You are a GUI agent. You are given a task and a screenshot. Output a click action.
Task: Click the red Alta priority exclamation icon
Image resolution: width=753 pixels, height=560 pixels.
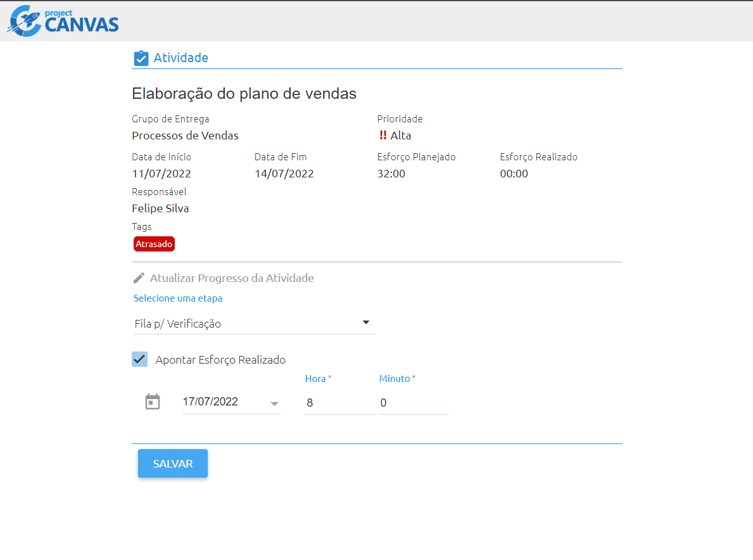(383, 136)
